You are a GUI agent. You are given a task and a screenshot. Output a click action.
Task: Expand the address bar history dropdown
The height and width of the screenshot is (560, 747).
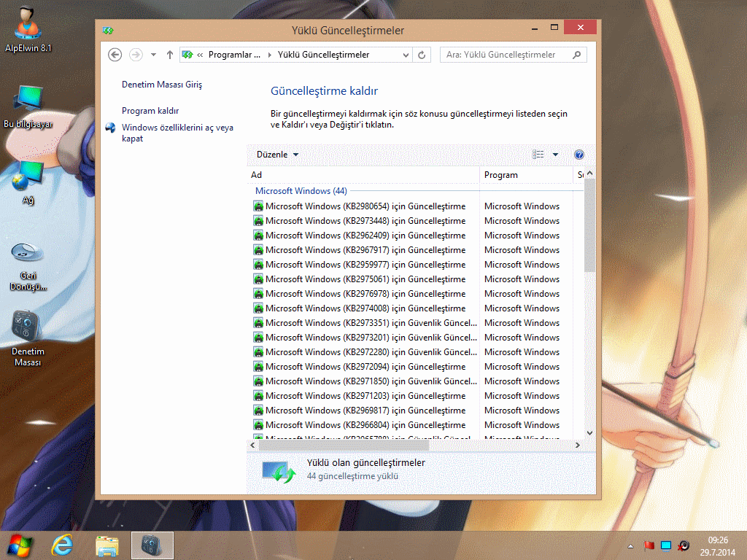tap(406, 55)
